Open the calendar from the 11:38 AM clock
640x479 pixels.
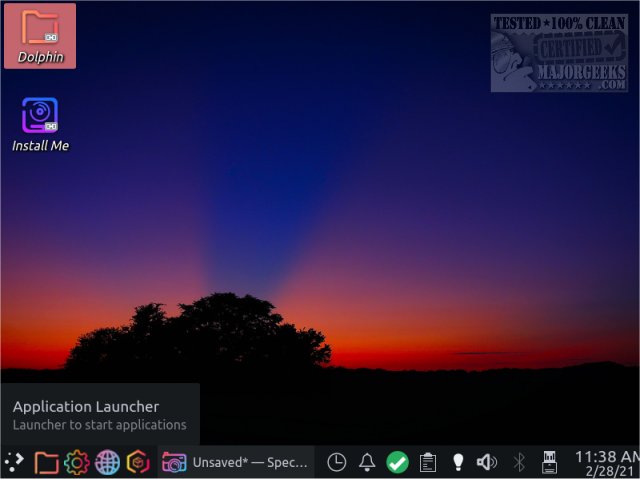coord(607,463)
